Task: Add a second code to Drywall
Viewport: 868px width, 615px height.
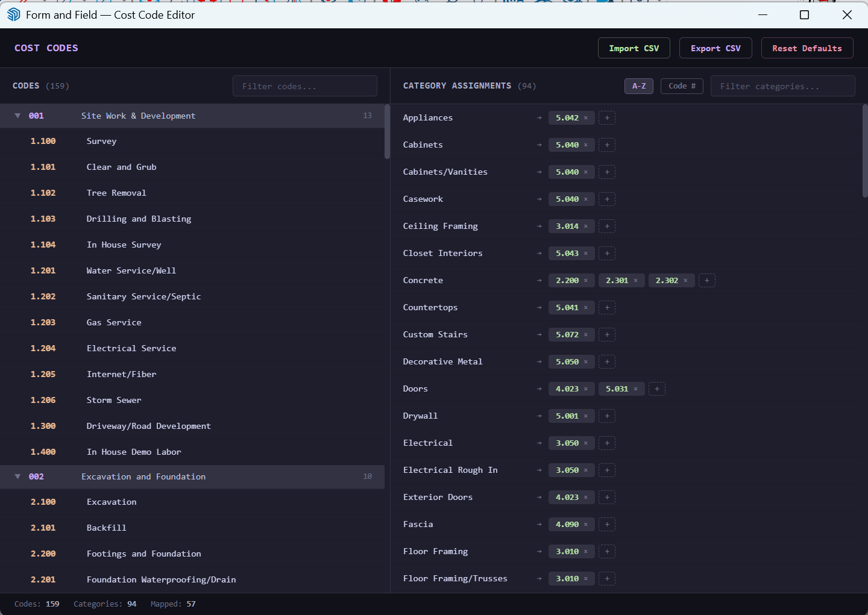Action: (x=607, y=416)
